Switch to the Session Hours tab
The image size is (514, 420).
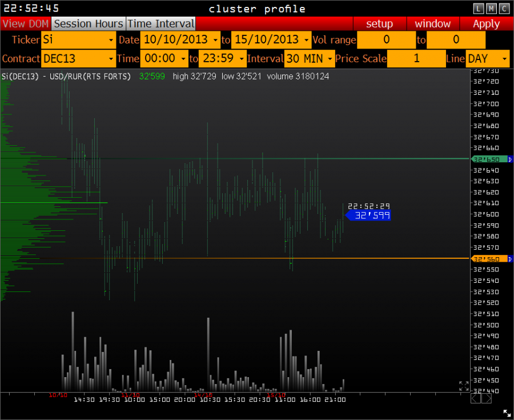tap(89, 23)
